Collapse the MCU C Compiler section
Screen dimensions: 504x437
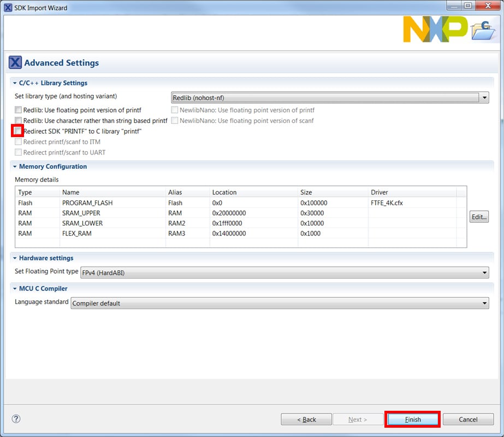click(15, 288)
